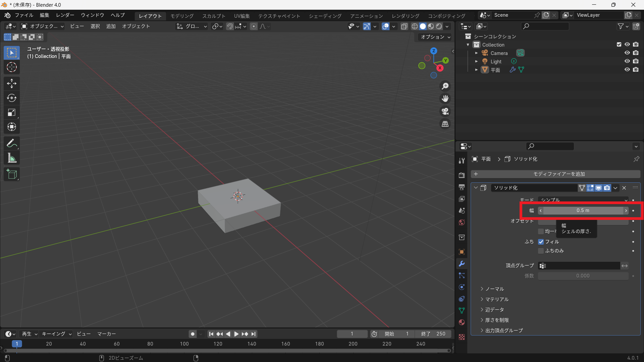The width and height of the screenshot is (644, 362).
Task: Hide the Camera object in viewport
Action: click(x=627, y=53)
